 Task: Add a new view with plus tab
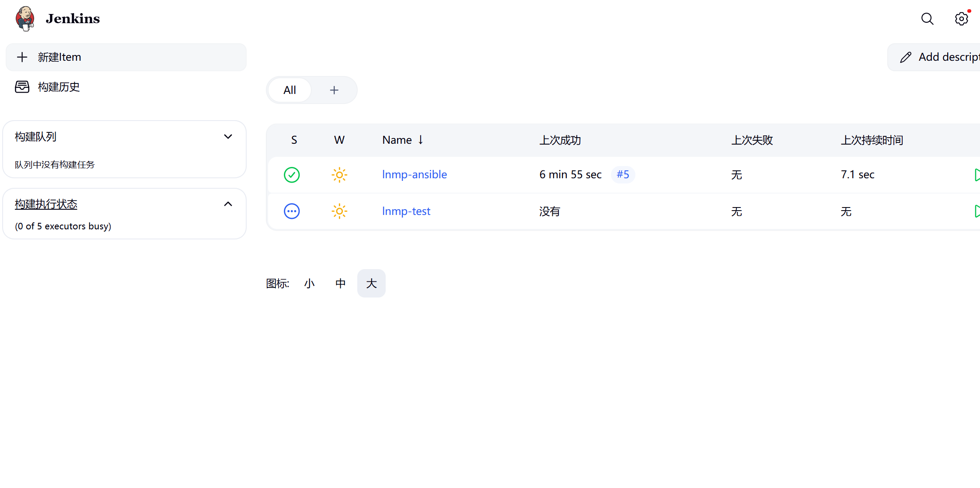pos(334,90)
